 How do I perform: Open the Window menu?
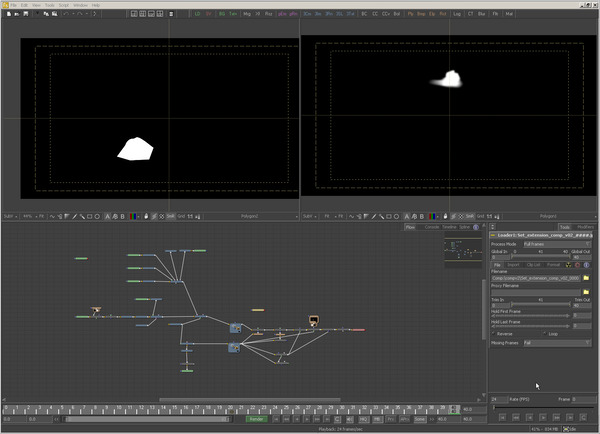click(80, 5)
